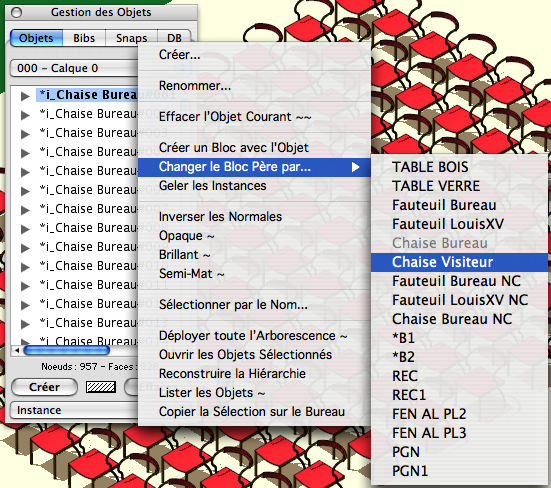
Task: Open Changer le Bloc Père par... submenu
Action: coord(254,167)
